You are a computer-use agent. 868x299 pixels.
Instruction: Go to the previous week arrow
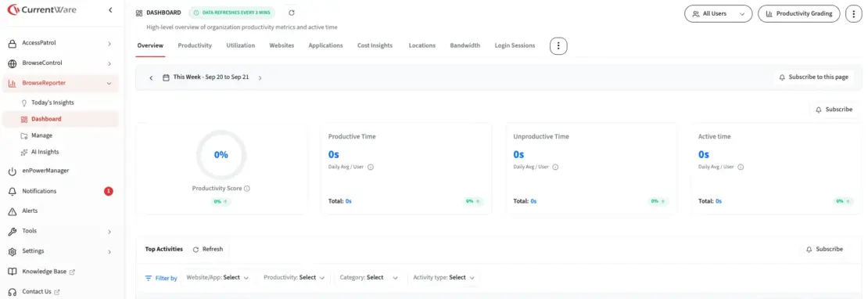151,78
